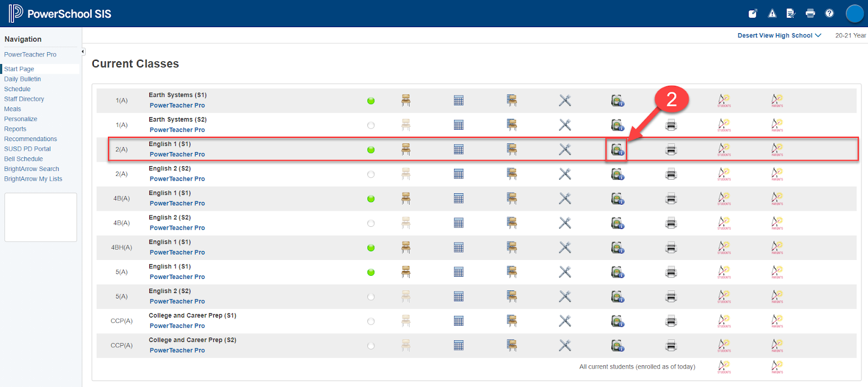Click lunch count fork-and-knife icon for 2(A) English 2 (S2)
This screenshot has height=387, width=868.
click(565, 174)
